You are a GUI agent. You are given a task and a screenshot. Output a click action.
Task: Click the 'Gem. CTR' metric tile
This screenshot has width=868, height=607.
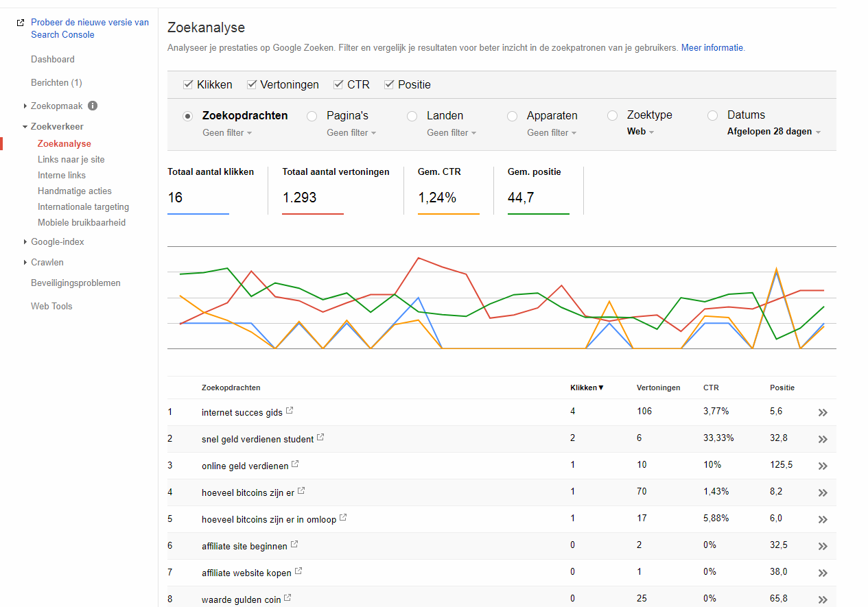449,191
